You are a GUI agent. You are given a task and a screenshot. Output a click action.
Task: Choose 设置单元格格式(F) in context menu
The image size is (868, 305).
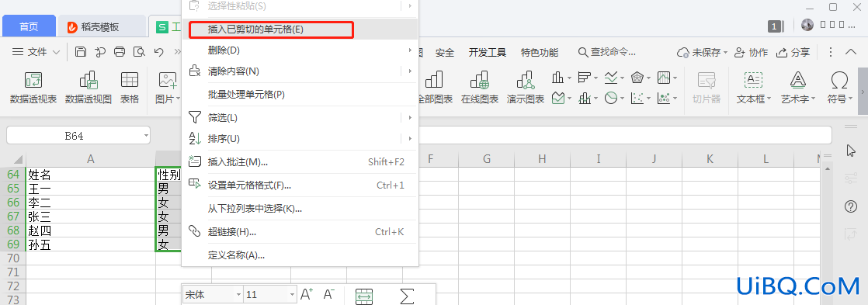coord(300,185)
